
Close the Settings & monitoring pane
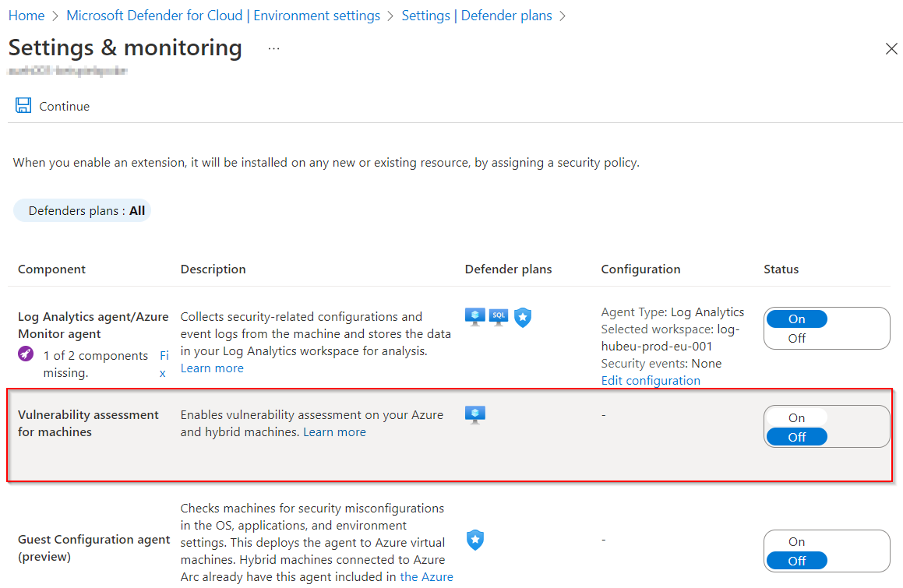(x=891, y=48)
